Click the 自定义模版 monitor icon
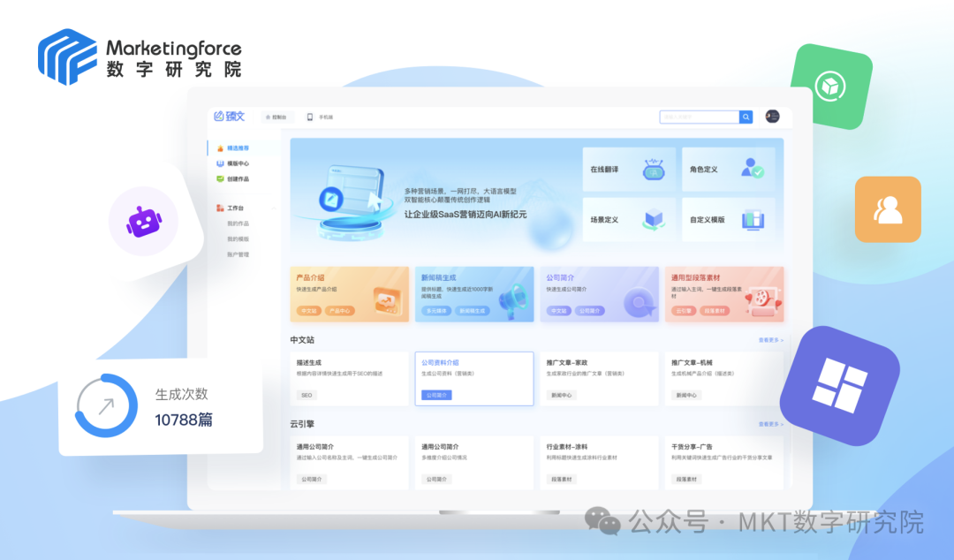The width and height of the screenshot is (954, 560). pos(753,218)
